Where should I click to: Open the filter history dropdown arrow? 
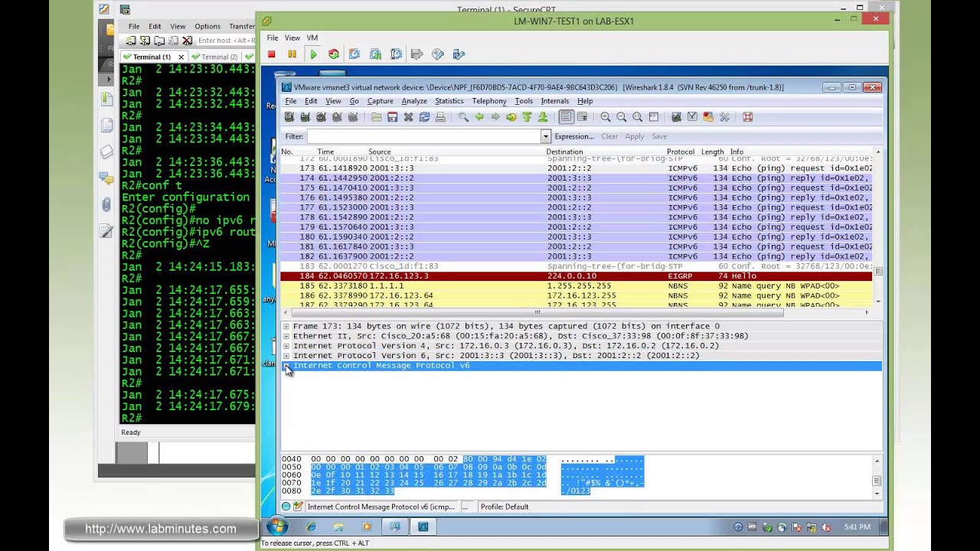546,136
